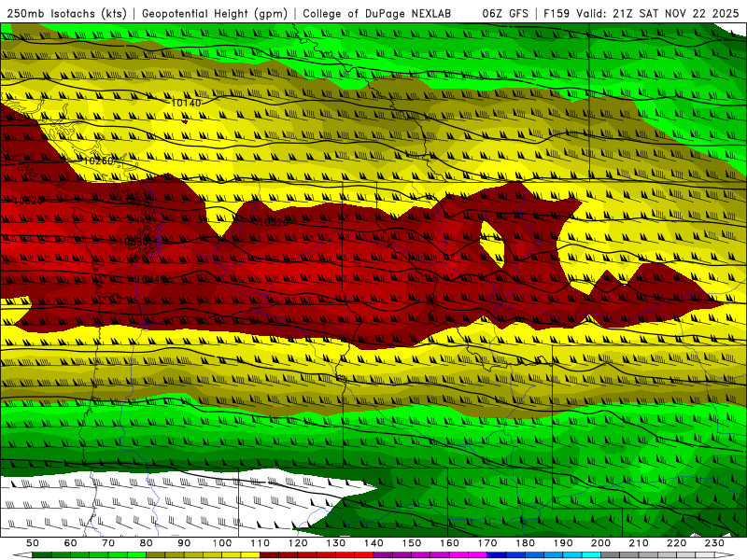Image resolution: width=747 pixels, height=560 pixels.
Task: Pick the 160 value on the color scale
Action: 449,543
